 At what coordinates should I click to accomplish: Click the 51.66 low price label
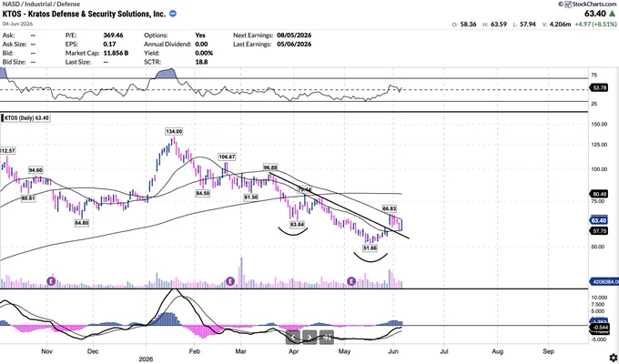[370, 248]
